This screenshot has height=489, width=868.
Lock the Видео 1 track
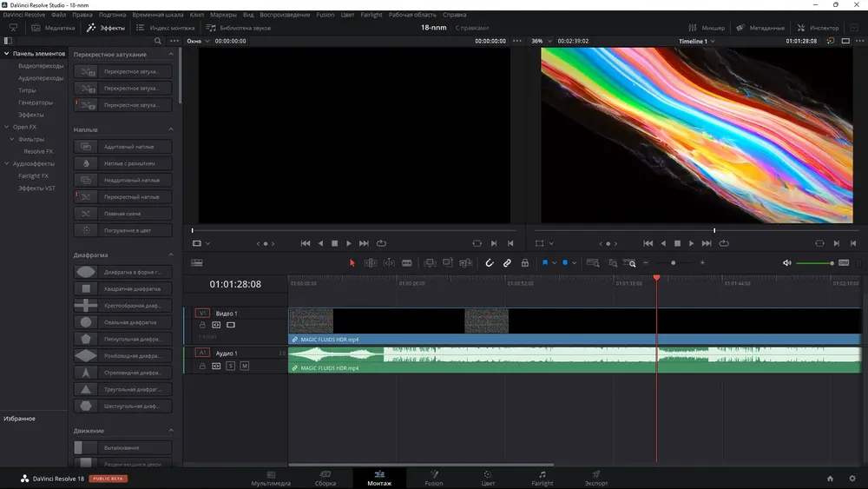tap(202, 325)
